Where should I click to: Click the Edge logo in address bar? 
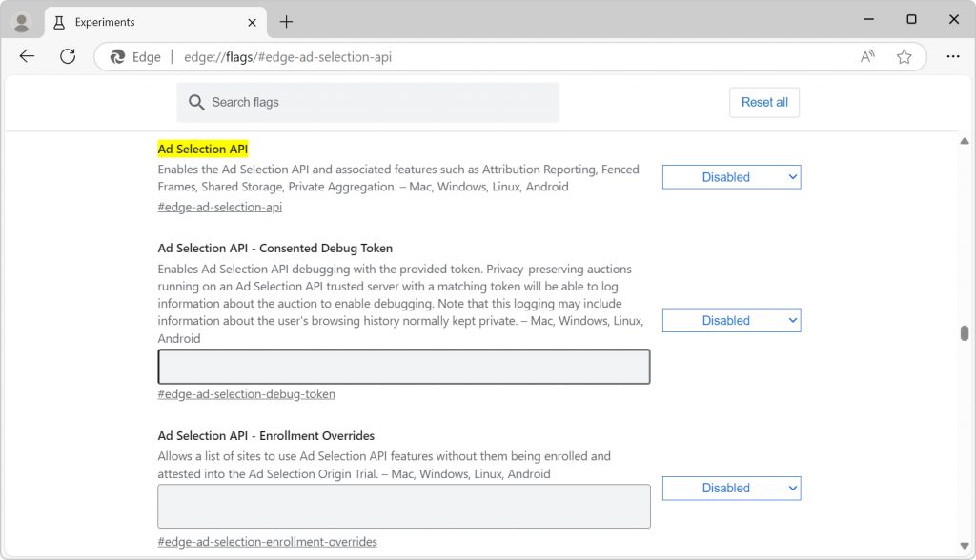(x=118, y=57)
